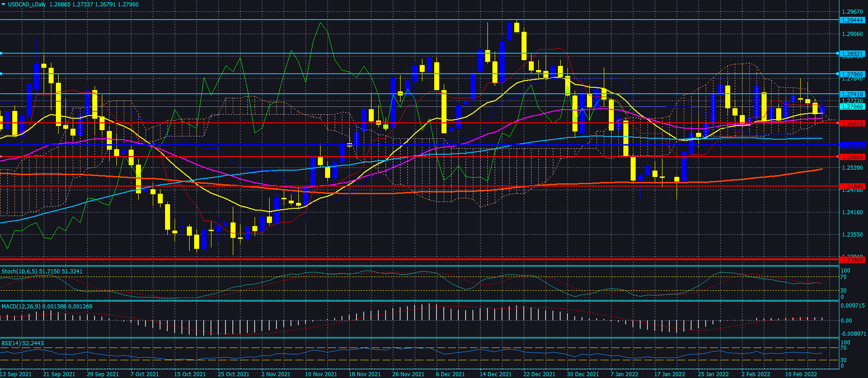Click the 22 Dec 2021 date label
Screen dimensions: 868x378
click(x=539, y=374)
